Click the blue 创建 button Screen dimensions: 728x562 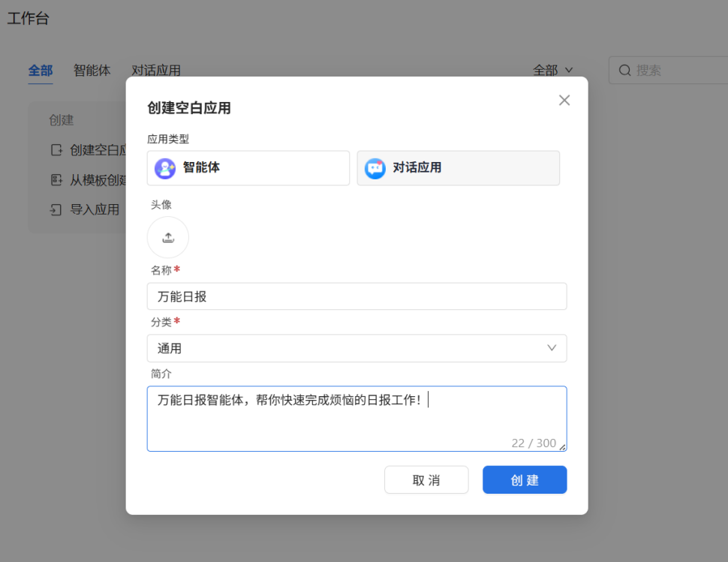tap(525, 480)
